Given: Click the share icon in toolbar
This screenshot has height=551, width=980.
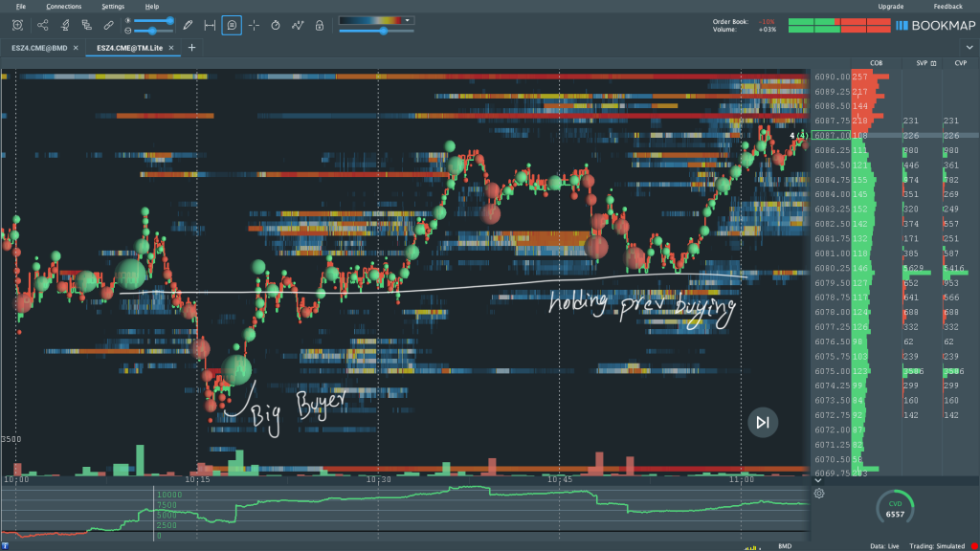Looking at the screenshot, I should click(x=42, y=25).
